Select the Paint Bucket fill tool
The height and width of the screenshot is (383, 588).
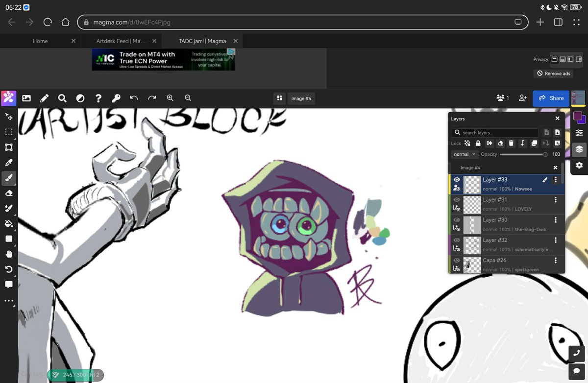(9, 223)
